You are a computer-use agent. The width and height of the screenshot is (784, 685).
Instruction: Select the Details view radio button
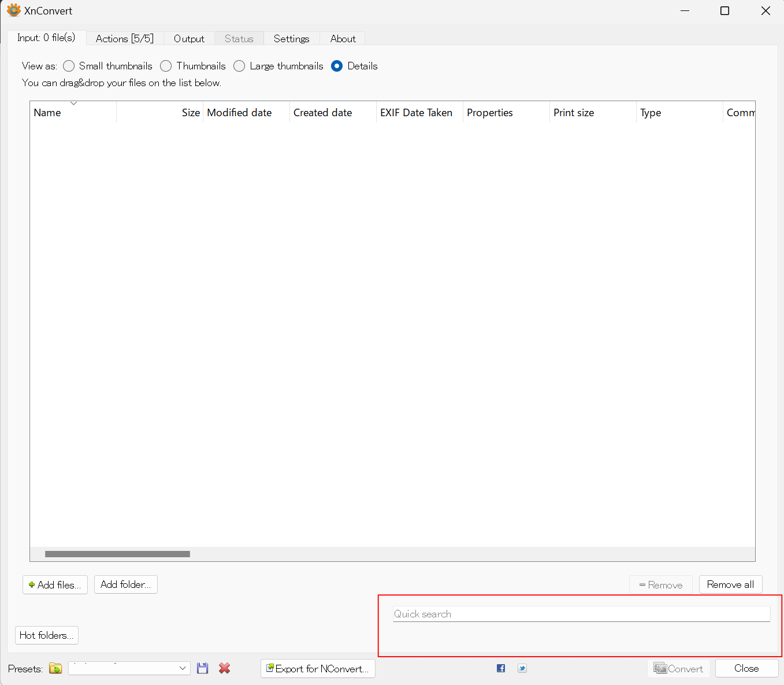click(337, 66)
